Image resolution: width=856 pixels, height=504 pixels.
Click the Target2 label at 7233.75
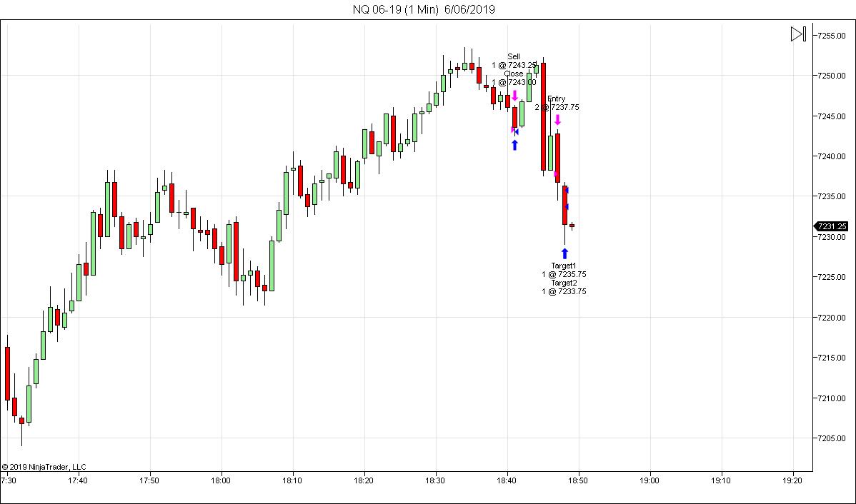tap(564, 287)
